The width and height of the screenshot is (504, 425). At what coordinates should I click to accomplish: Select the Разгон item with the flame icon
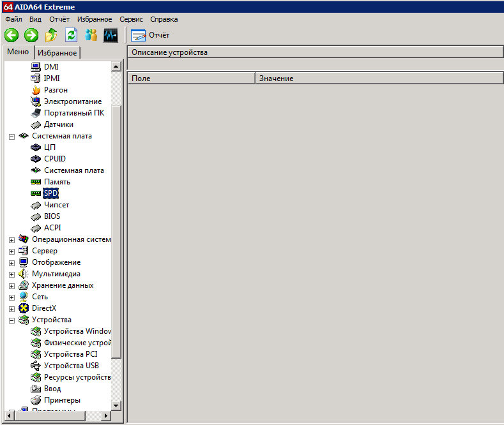pyautogui.click(x=56, y=90)
